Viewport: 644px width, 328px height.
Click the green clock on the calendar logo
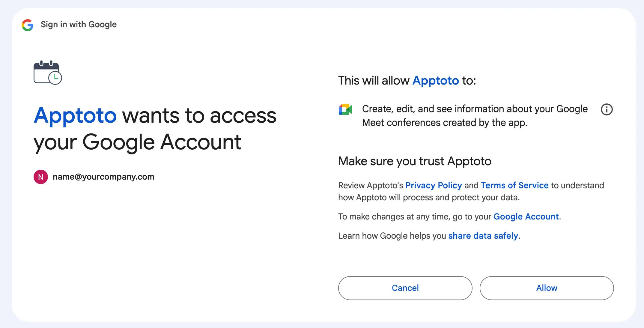click(55, 78)
